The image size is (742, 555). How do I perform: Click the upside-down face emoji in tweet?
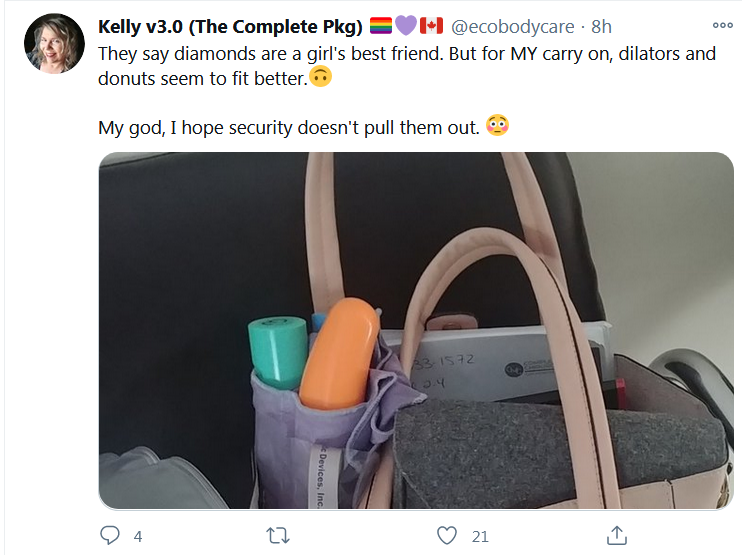point(320,76)
